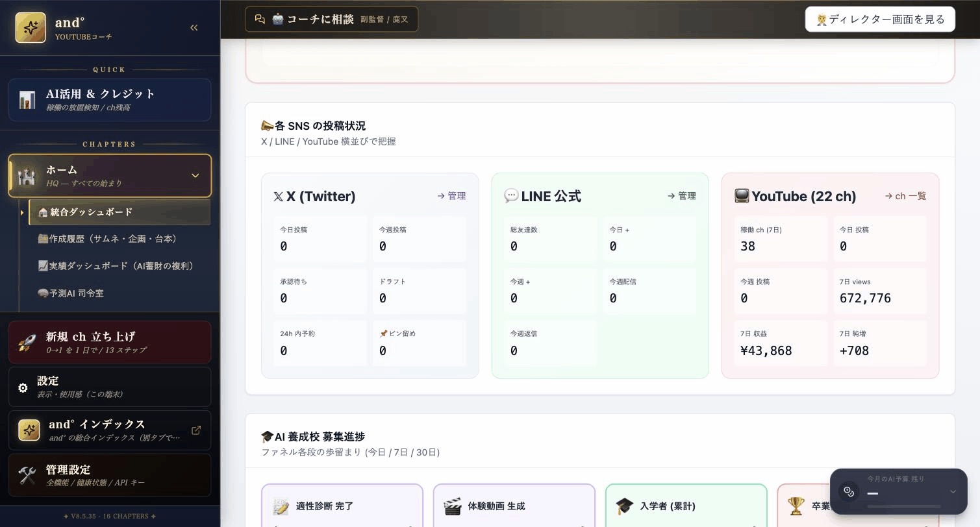This screenshot has width=980, height=527.
Task: Open 設定 via the gear icon
Action: coord(23,387)
